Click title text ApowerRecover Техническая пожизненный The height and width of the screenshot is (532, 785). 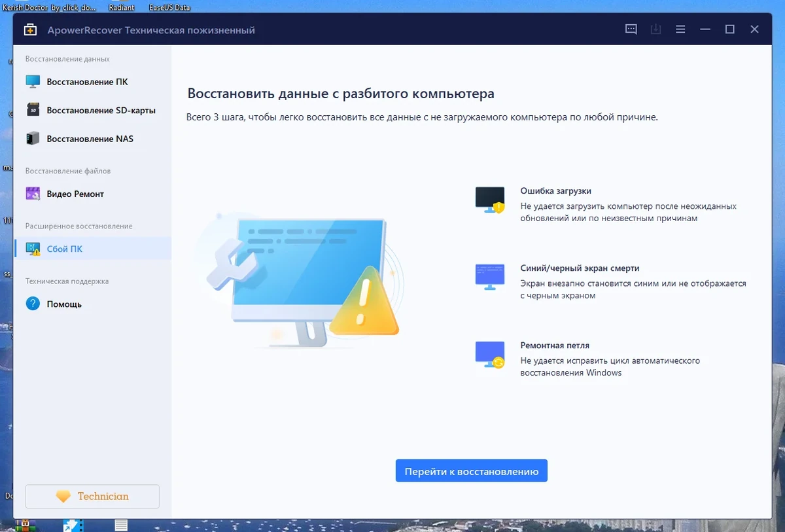pyautogui.click(x=151, y=30)
